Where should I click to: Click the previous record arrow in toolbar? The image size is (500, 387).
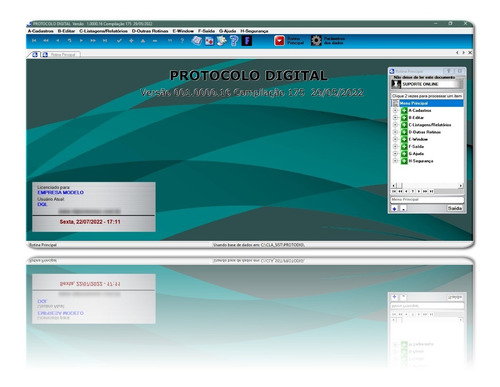click(58, 41)
